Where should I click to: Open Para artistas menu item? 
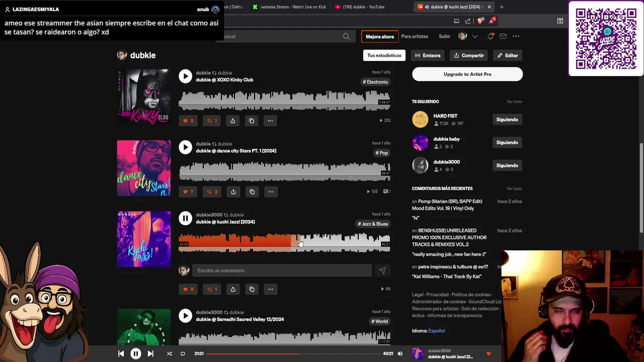(415, 36)
